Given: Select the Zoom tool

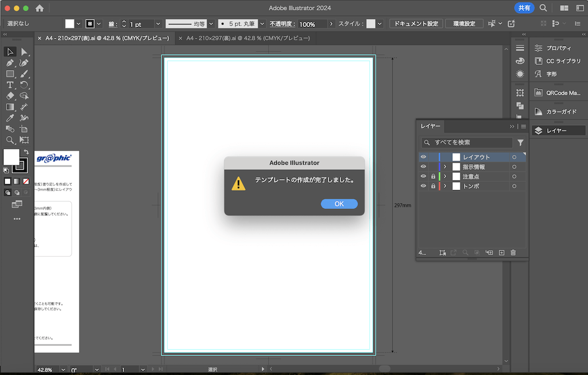Looking at the screenshot, I should [10, 140].
